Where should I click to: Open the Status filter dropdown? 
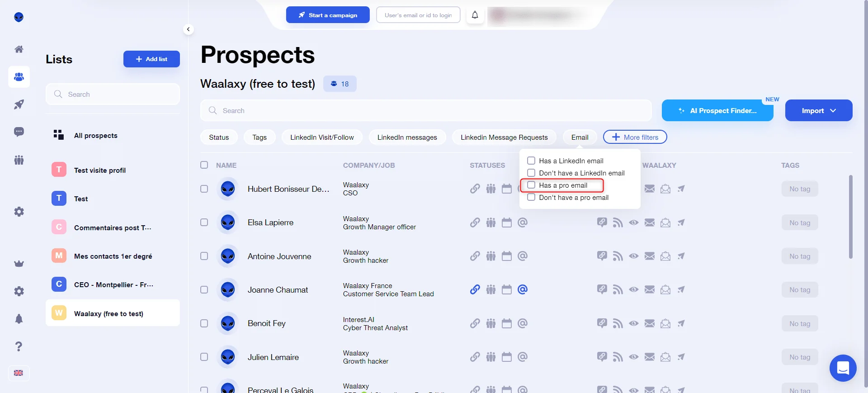point(219,137)
